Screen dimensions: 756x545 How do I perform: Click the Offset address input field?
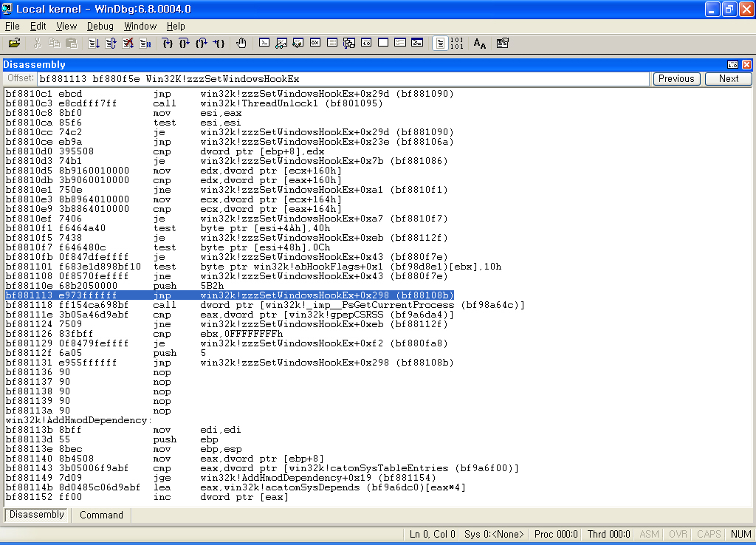pos(343,78)
